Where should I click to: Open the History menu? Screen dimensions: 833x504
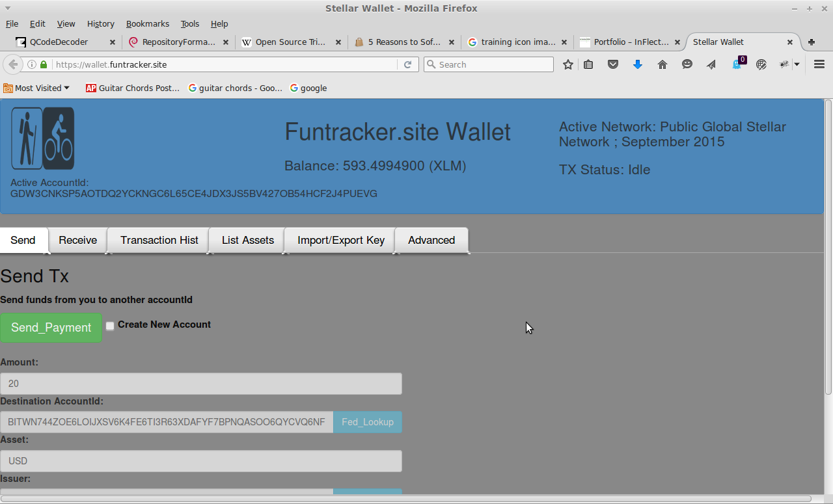pos(100,23)
